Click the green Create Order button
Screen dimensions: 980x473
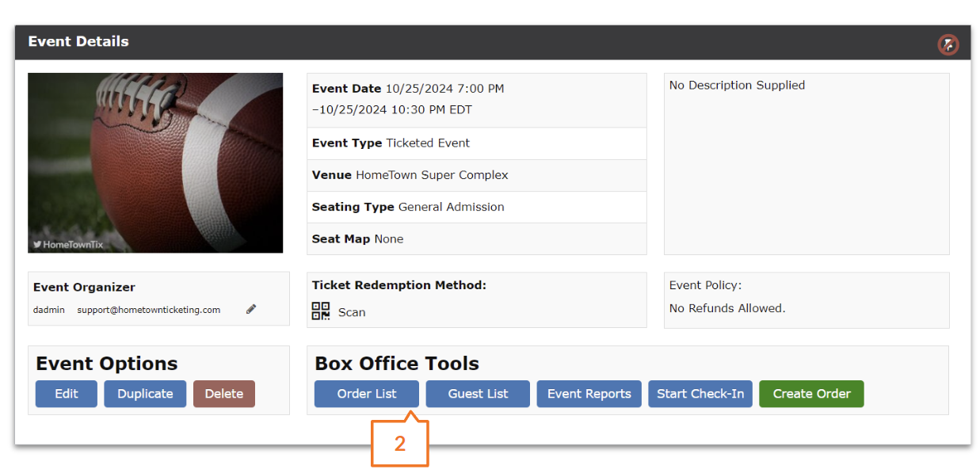pyautogui.click(x=811, y=394)
